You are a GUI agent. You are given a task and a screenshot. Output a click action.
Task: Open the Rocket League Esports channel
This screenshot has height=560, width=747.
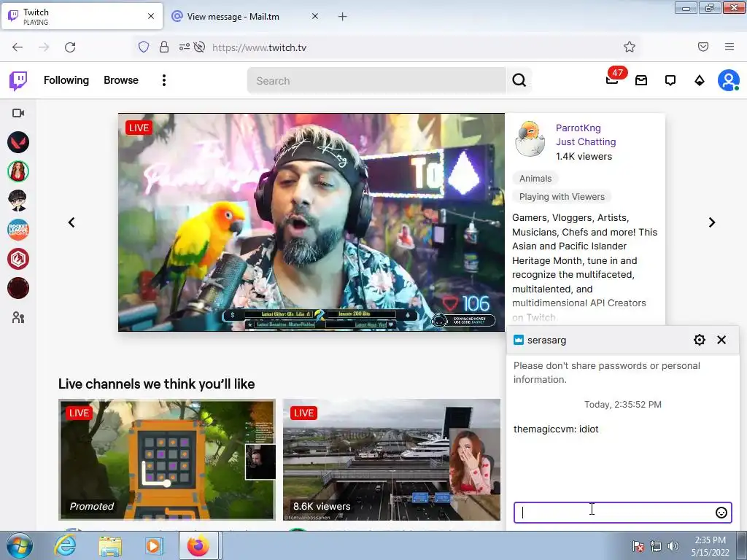(18, 230)
